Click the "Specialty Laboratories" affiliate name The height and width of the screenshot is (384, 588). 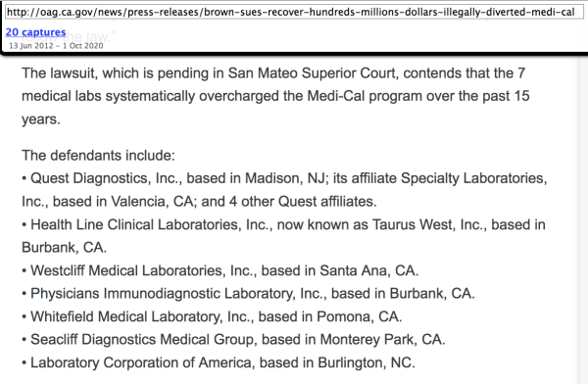coord(471,178)
